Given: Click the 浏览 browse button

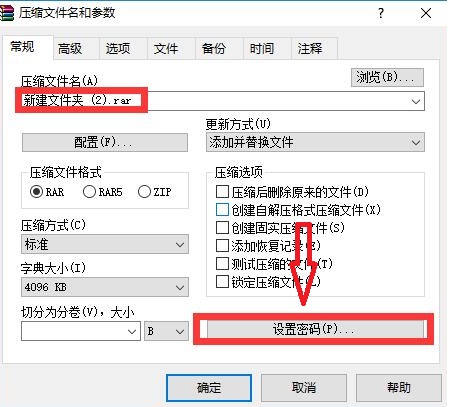Looking at the screenshot, I should click(387, 77).
